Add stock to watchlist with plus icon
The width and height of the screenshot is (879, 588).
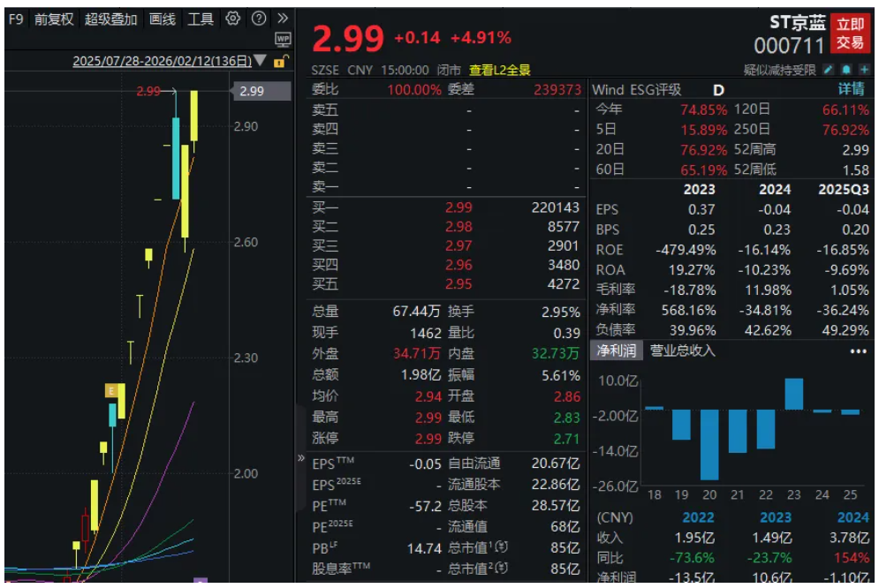click(x=863, y=70)
